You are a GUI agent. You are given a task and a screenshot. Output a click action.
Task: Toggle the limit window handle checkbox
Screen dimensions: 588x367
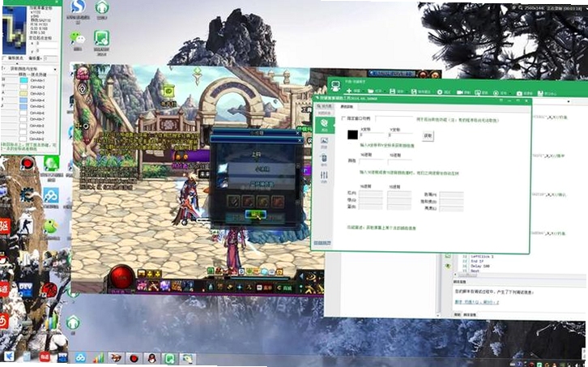tap(344, 118)
